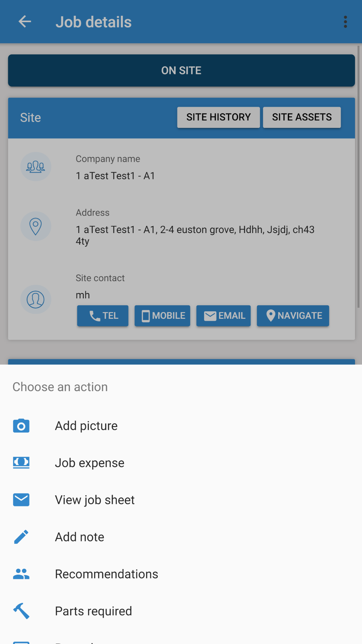
Task: Tap the Add note pencil icon
Action: (x=21, y=537)
